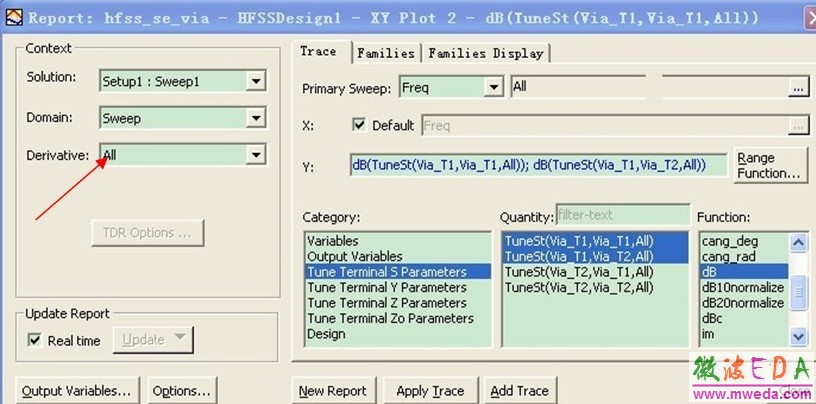
Task: Select Tune Terminal Zo Parameters category
Action: [x=398, y=318]
